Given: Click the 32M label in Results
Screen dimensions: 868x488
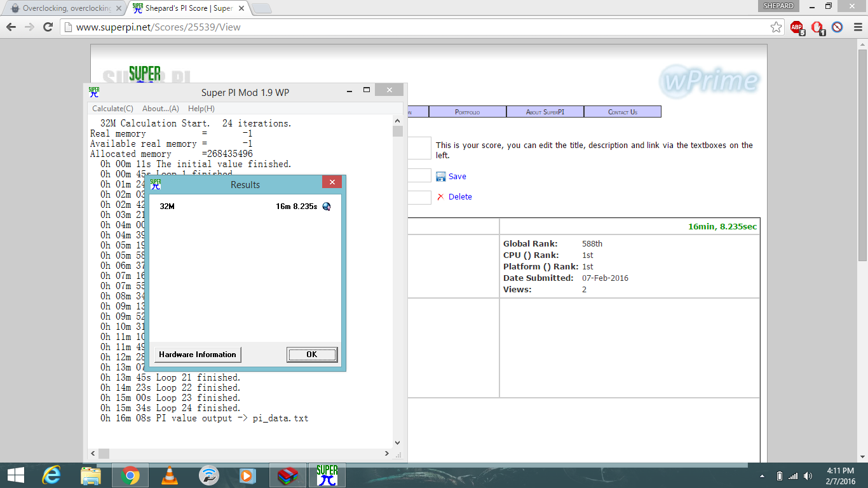Looking at the screenshot, I should click(167, 207).
